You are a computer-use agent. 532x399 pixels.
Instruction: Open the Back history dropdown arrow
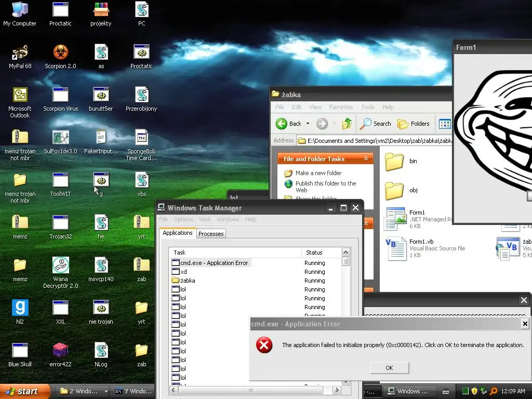[308, 124]
